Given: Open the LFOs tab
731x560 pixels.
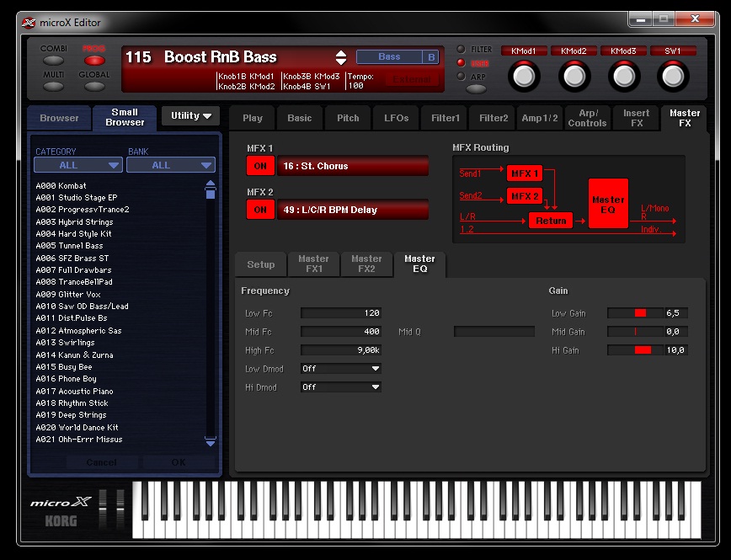Looking at the screenshot, I should tap(397, 118).
